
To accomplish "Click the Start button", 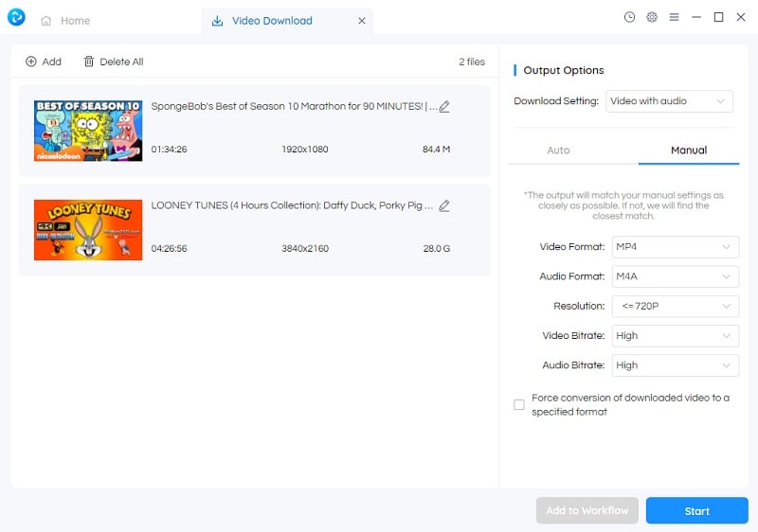I will coord(697,511).
